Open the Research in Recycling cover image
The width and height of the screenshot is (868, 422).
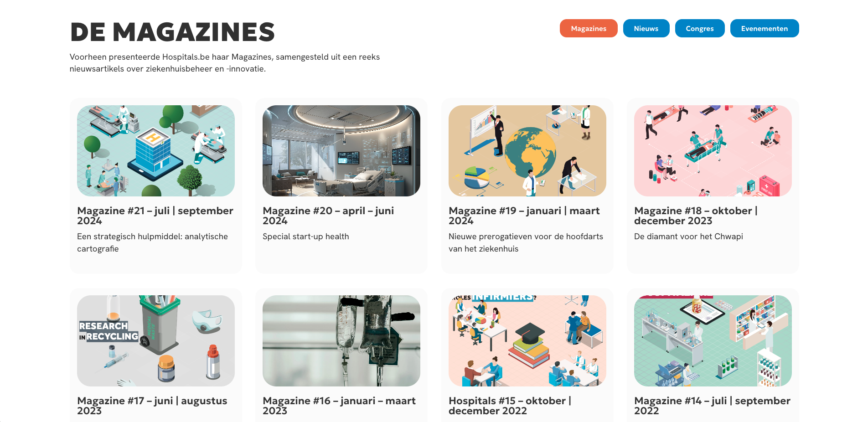tap(156, 340)
